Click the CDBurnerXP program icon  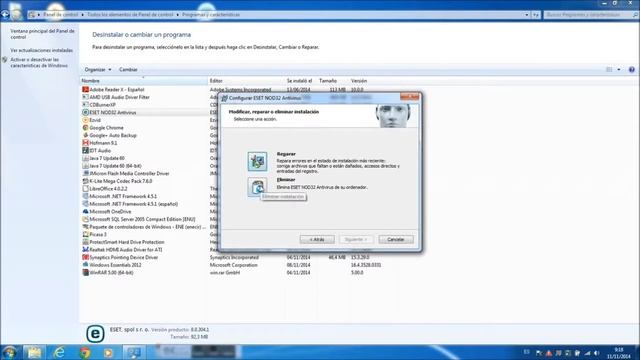click(x=85, y=105)
